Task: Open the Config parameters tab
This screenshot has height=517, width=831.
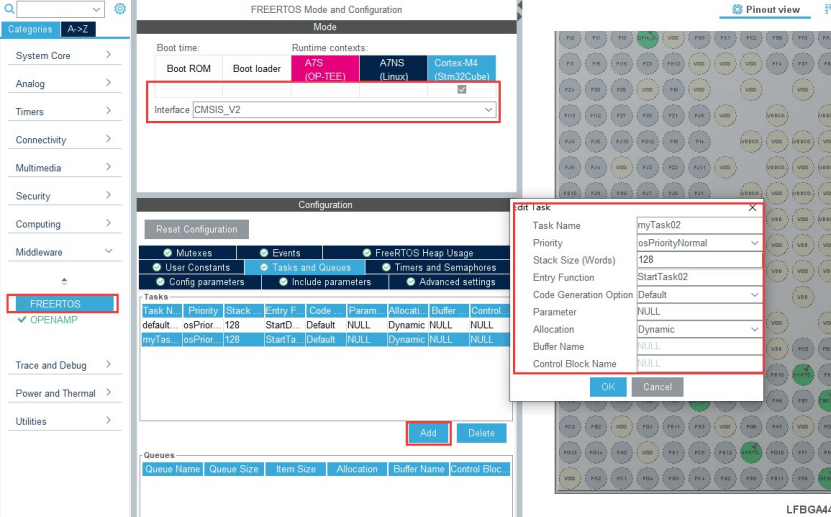Action: [200, 282]
